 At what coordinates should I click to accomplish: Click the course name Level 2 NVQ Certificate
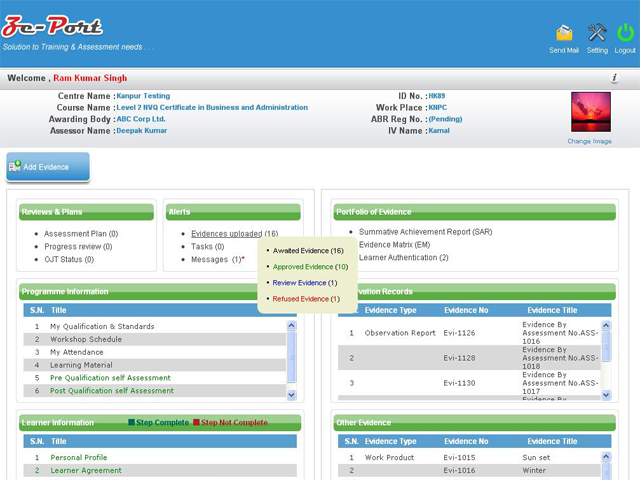point(212,107)
